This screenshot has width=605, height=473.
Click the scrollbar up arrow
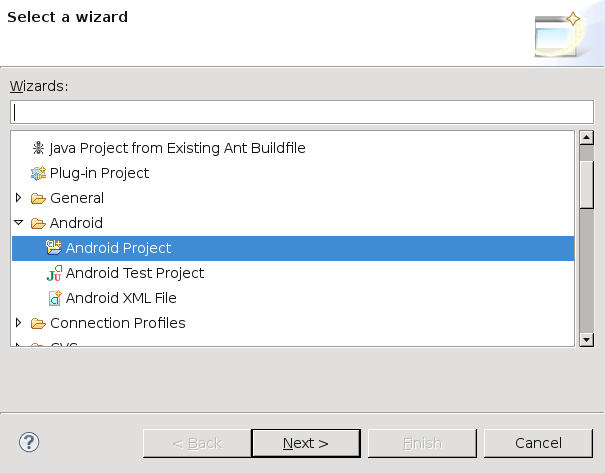point(586,137)
